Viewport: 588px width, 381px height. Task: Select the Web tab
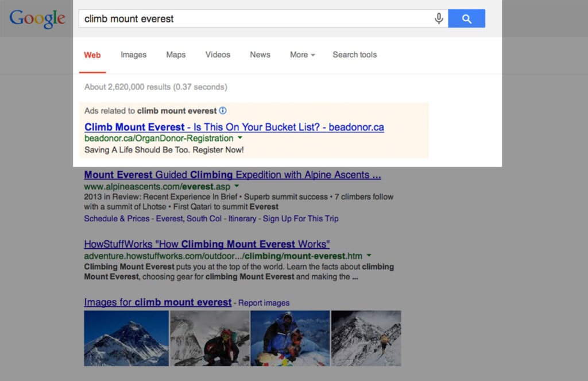pyautogui.click(x=92, y=55)
